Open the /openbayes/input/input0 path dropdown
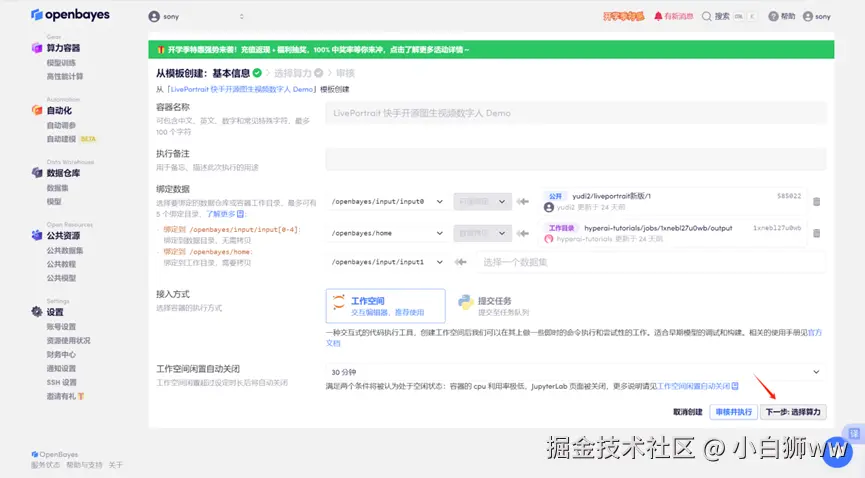Viewport: 865px width, 478px height. click(387, 201)
